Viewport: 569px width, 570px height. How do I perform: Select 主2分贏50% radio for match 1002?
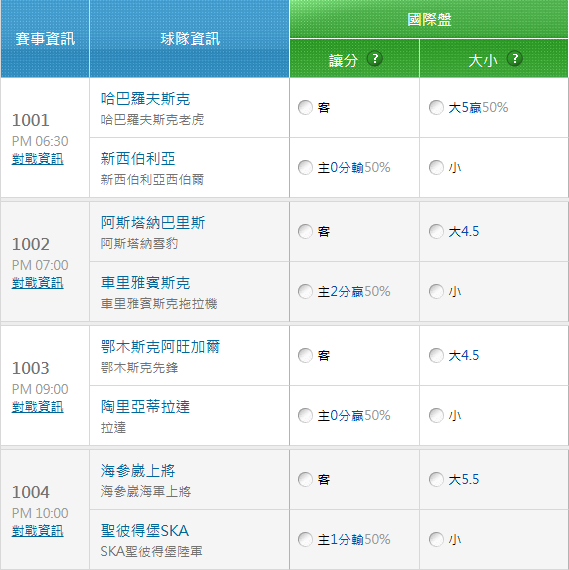(x=305, y=292)
